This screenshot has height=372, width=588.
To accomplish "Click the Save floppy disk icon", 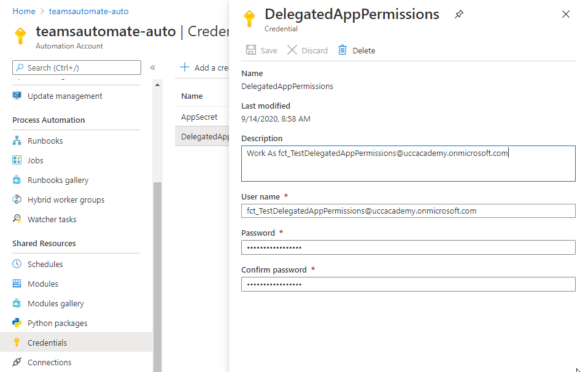I will click(x=251, y=50).
